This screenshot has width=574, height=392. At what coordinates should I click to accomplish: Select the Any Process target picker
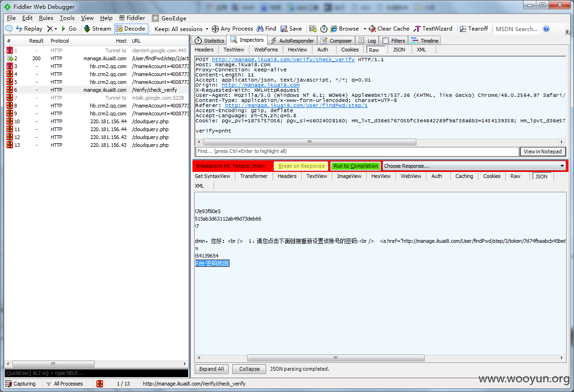coord(232,29)
